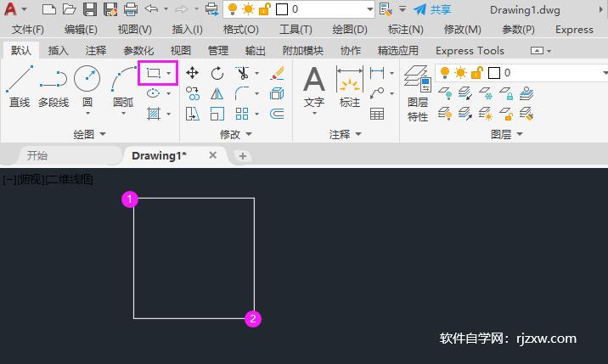Select the Ellipse tool in the Draw panel

tap(154, 93)
